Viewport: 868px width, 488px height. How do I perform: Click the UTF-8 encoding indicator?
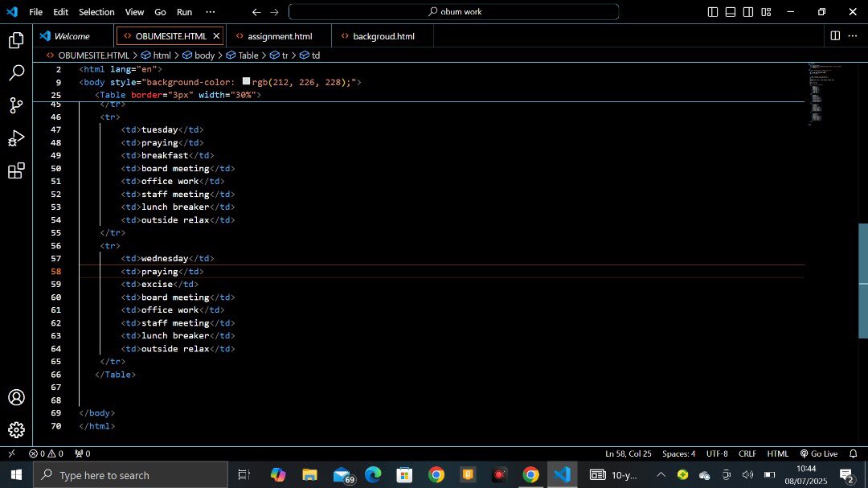(x=717, y=453)
